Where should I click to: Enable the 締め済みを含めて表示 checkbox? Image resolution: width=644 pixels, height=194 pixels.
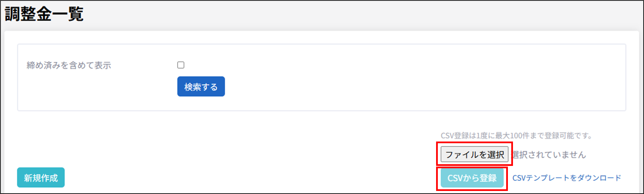tap(181, 65)
